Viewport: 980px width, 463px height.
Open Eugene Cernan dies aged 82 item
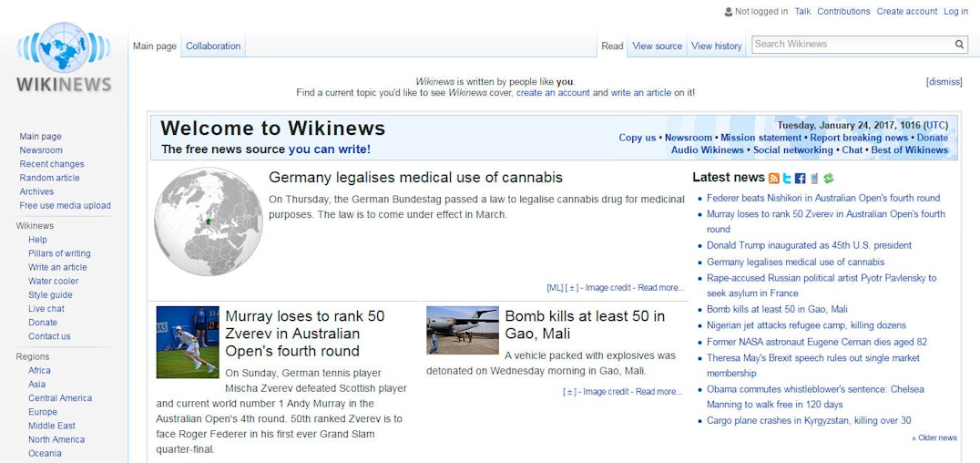817,343
